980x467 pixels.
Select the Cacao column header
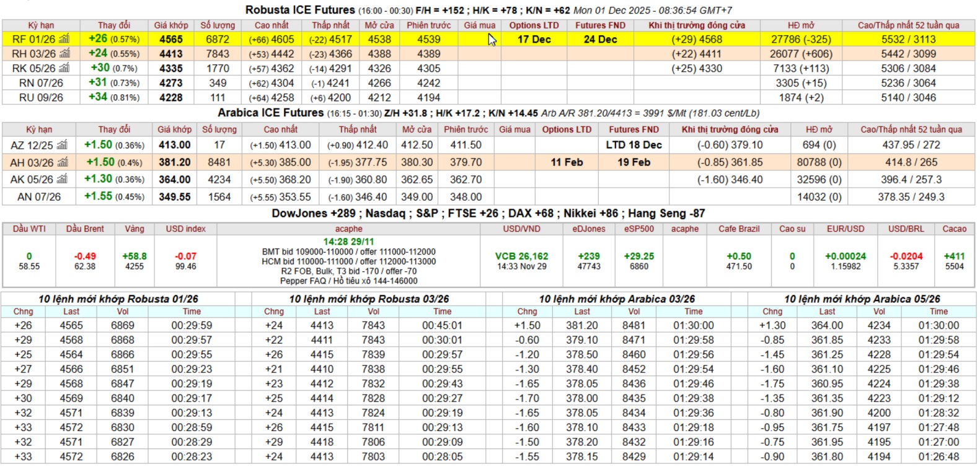point(954,229)
